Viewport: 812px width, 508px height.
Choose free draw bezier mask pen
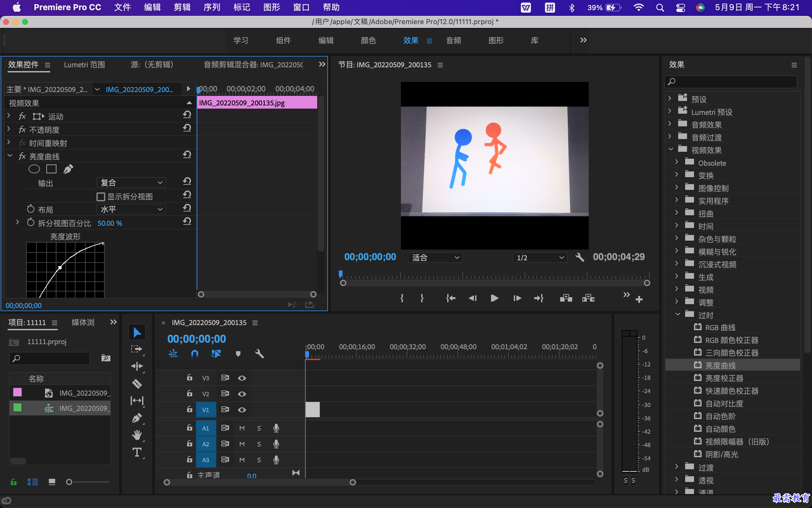pyautogui.click(x=69, y=169)
